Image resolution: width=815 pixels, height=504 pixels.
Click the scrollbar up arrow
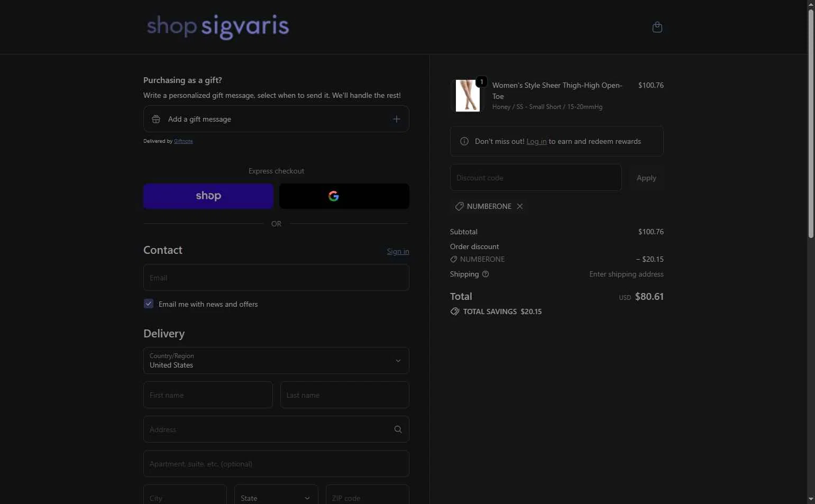(x=811, y=4)
